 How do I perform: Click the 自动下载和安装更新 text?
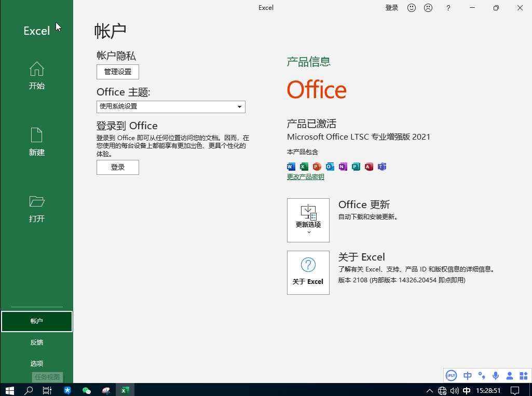point(368,216)
